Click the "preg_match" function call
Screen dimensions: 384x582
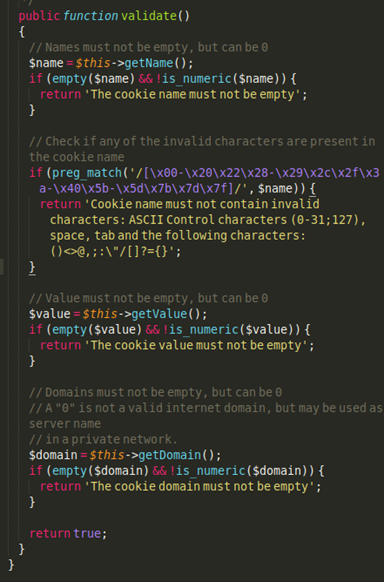point(87,173)
